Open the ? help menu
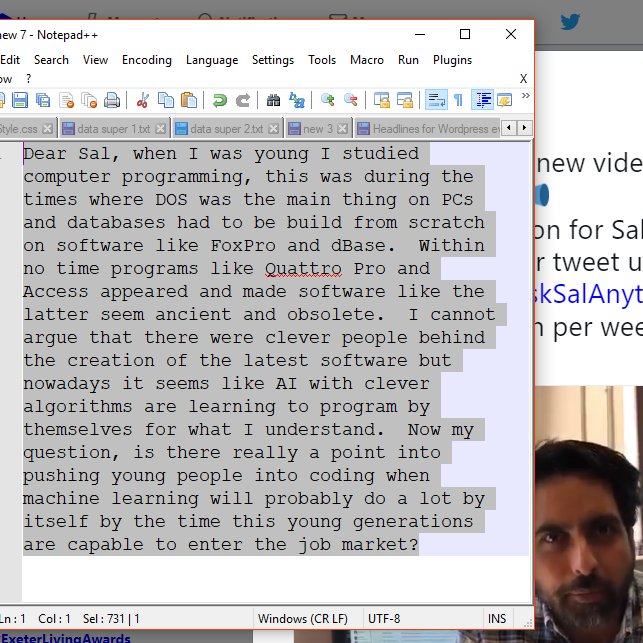 [28, 78]
